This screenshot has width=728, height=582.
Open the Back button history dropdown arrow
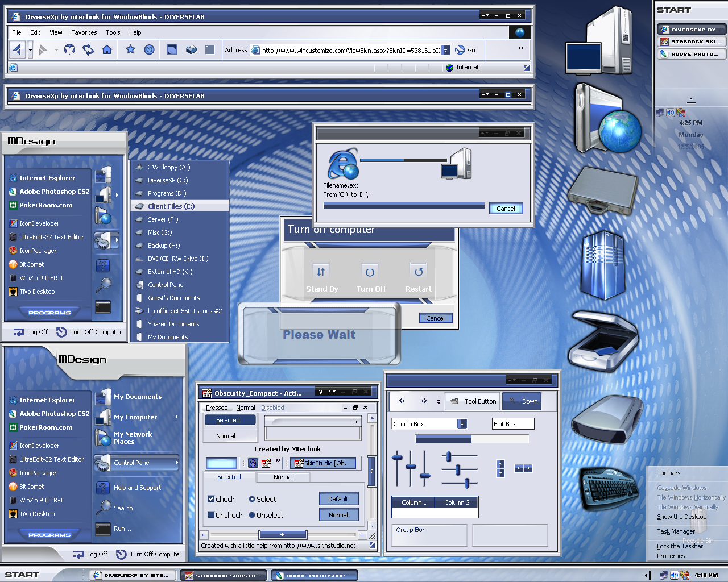30,50
